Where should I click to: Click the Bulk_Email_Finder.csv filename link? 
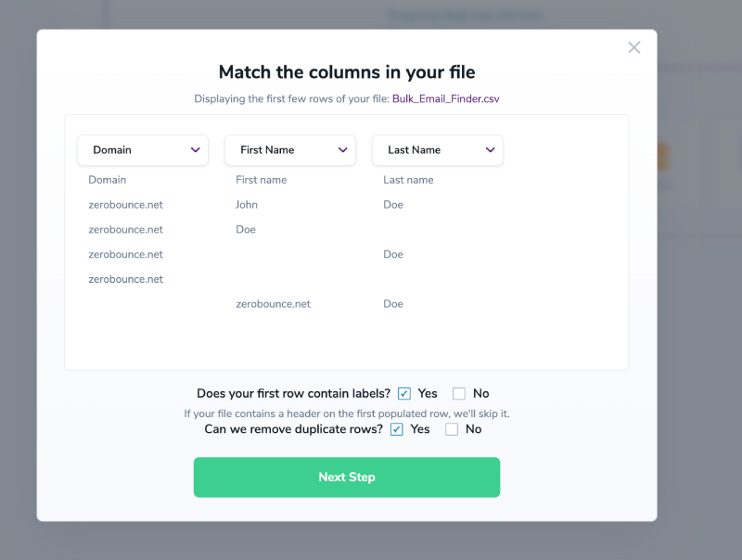pyautogui.click(x=447, y=97)
